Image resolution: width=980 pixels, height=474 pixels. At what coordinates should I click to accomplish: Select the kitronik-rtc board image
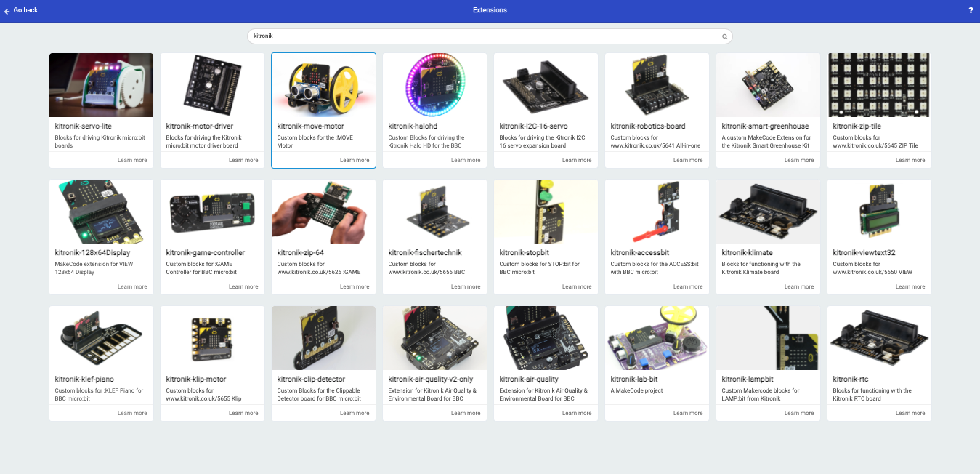[880, 338]
